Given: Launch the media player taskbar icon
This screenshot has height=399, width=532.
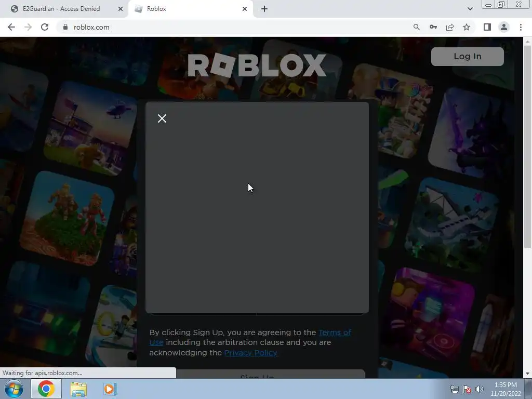Looking at the screenshot, I should click(x=110, y=389).
